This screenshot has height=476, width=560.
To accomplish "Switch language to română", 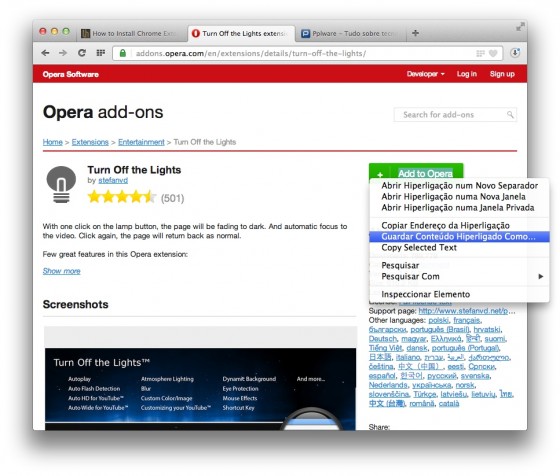I will point(422,404).
